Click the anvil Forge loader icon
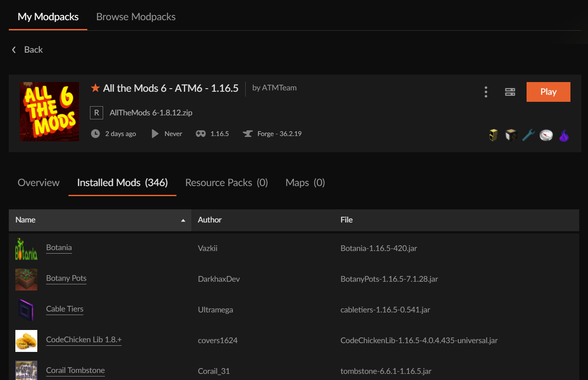The width and height of the screenshot is (588, 380). pyautogui.click(x=247, y=133)
